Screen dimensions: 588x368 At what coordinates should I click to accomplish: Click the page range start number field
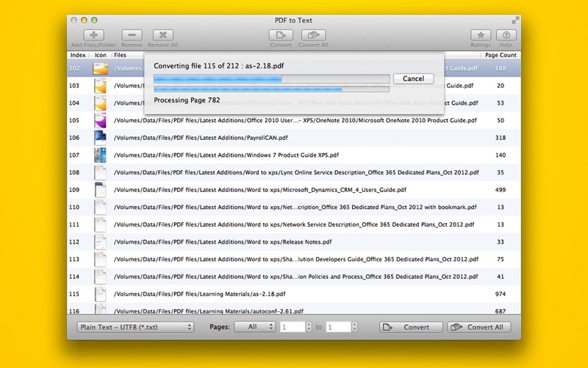point(292,327)
